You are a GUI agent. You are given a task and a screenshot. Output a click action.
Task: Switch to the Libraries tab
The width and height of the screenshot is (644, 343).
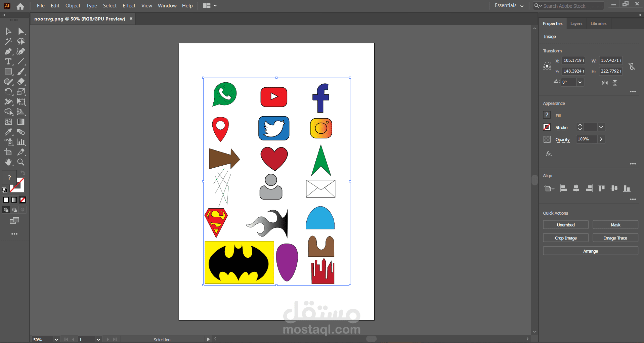tap(598, 24)
